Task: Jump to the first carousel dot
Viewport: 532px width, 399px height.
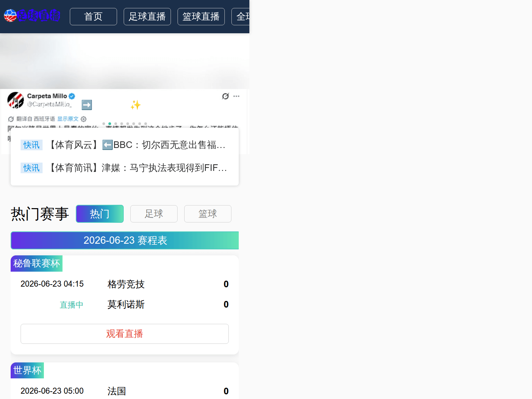Action: coord(104,124)
